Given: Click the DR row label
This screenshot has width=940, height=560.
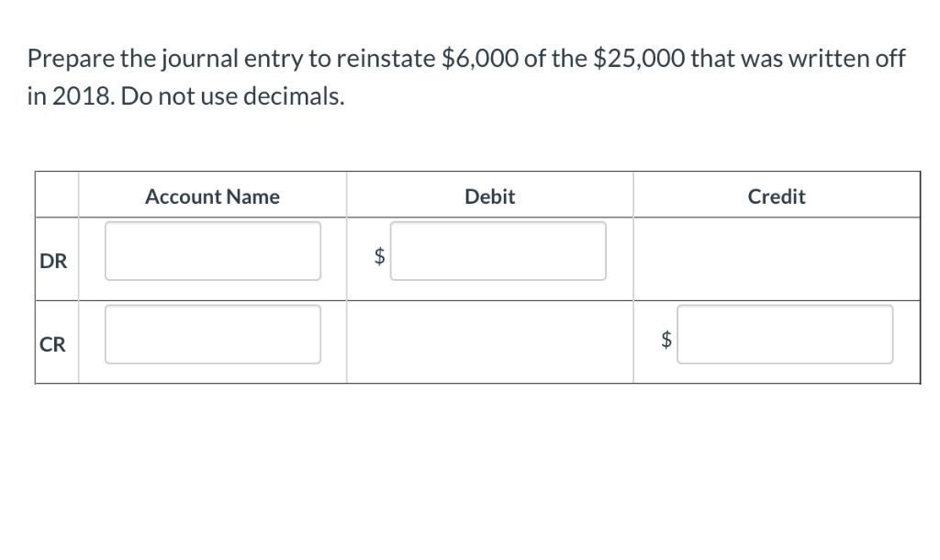Looking at the screenshot, I should 53,261.
